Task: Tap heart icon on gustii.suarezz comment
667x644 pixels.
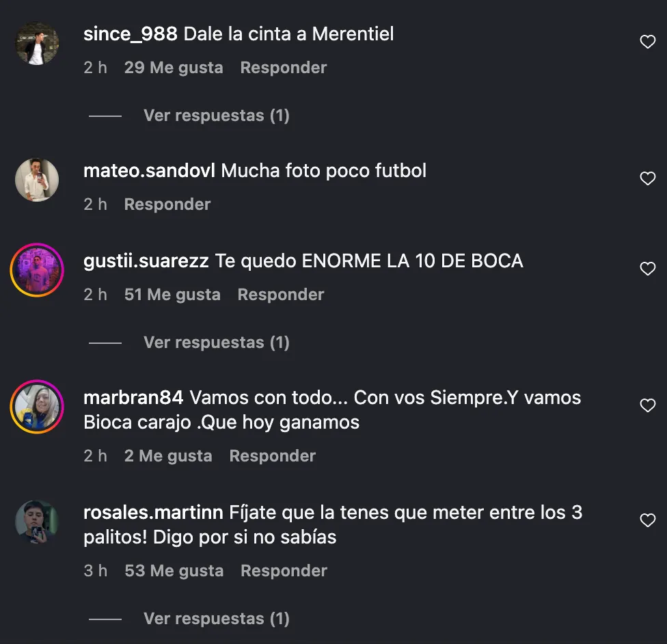Action: tap(647, 269)
